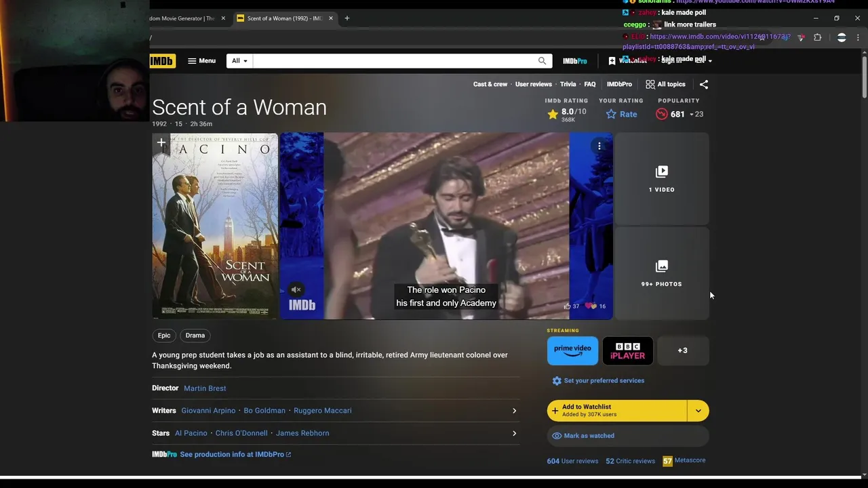Open the All search category dropdown

(239, 61)
